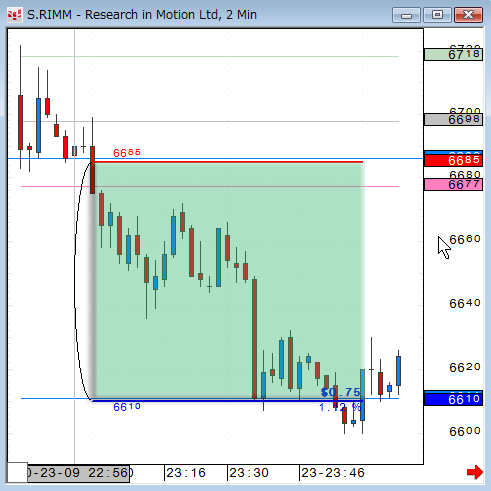
Task: Click the 22:56 cursor time label
Action: click(78, 473)
